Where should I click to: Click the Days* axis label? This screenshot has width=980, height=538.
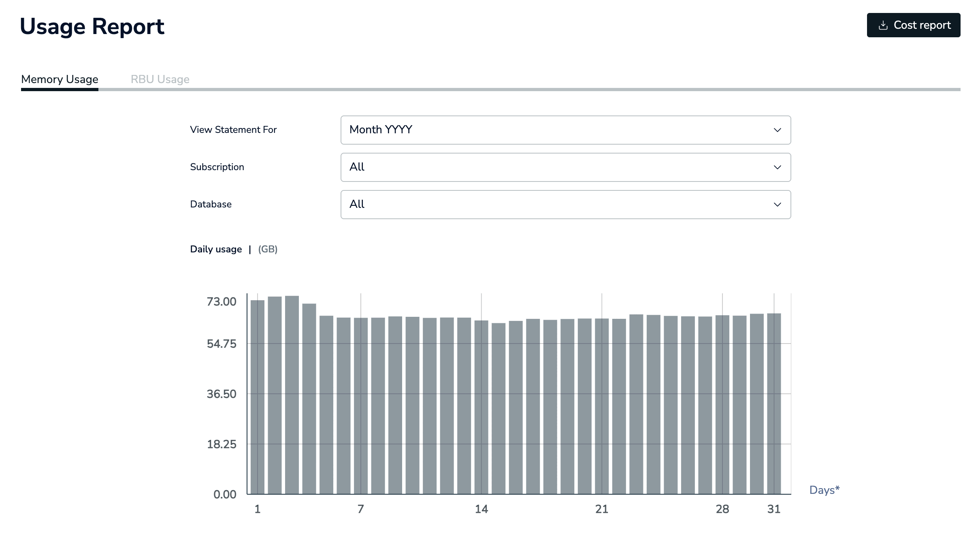tap(824, 490)
